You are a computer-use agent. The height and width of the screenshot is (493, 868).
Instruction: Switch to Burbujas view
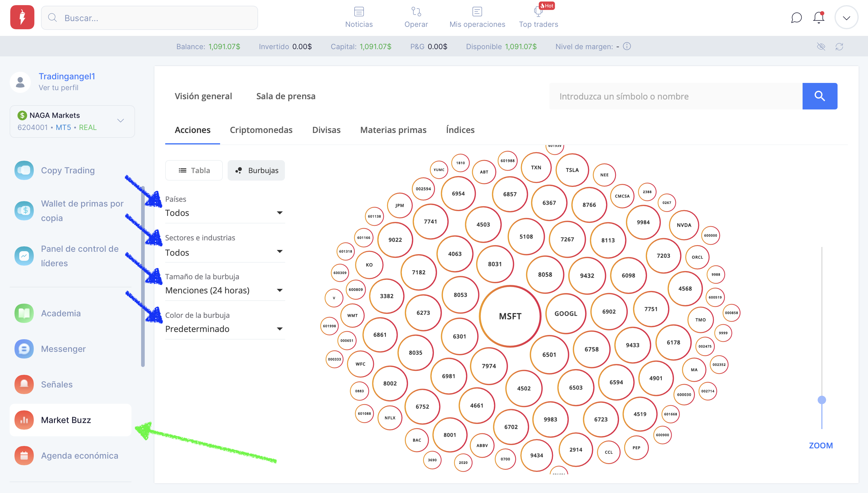tap(256, 170)
